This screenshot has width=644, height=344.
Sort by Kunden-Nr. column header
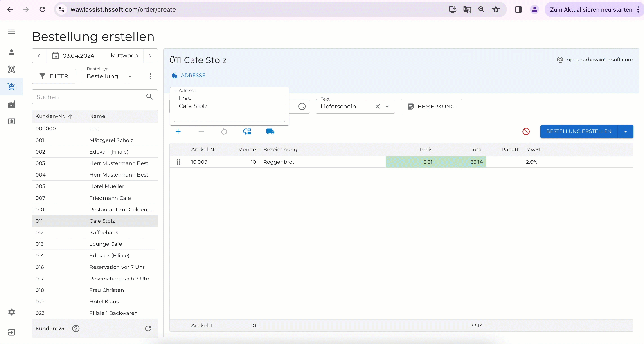pyautogui.click(x=50, y=116)
